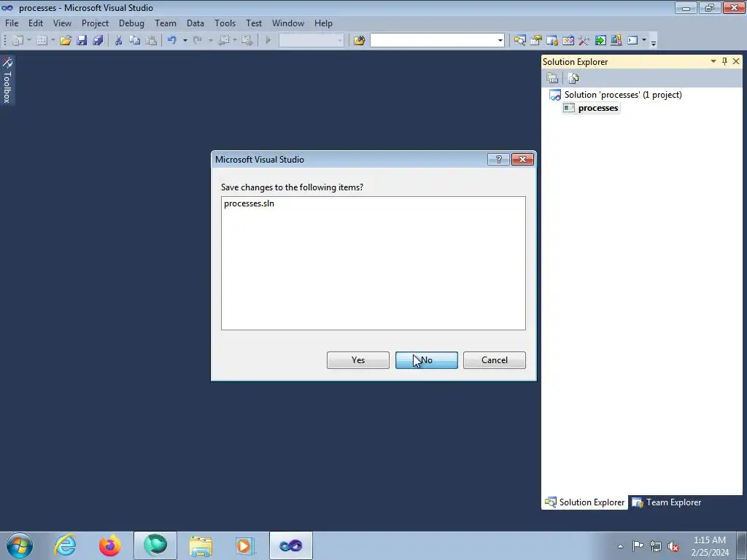The height and width of the screenshot is (560, 747).
Task: Click inside the Find combo box field
Action: point(433,41)
